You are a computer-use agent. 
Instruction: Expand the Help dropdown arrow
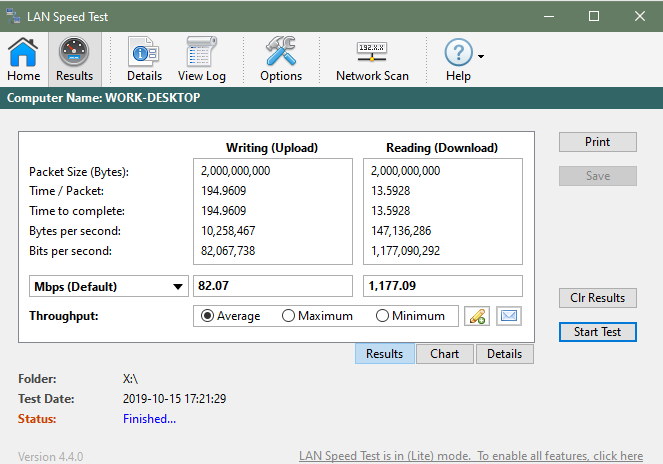coord(481,56)
